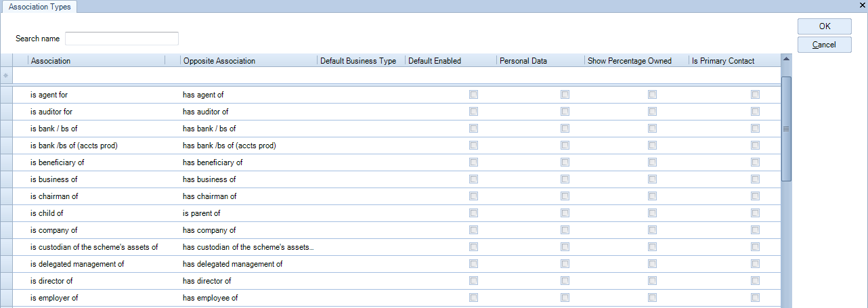
Task: Click the Search name input field
Action: (122, 39)
